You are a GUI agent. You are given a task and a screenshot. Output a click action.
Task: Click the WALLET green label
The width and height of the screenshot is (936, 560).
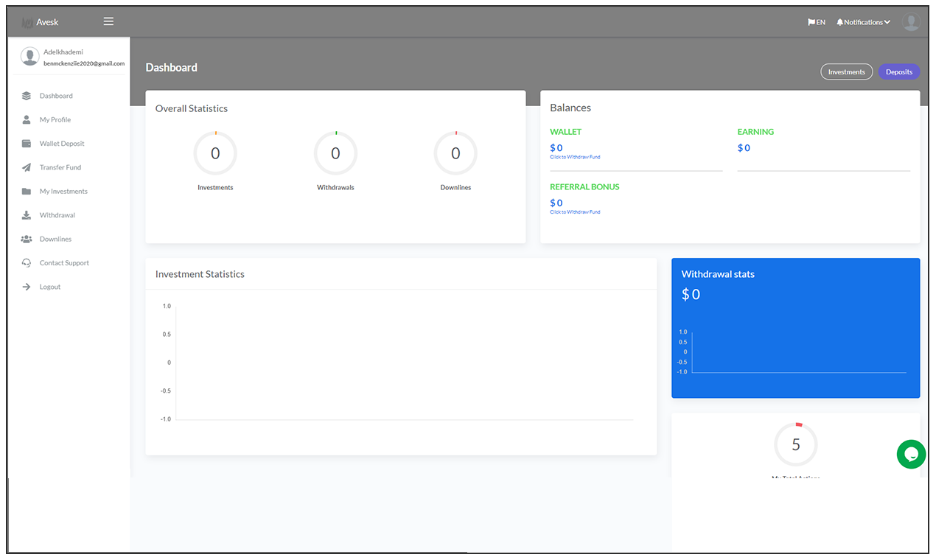point(566,132)
